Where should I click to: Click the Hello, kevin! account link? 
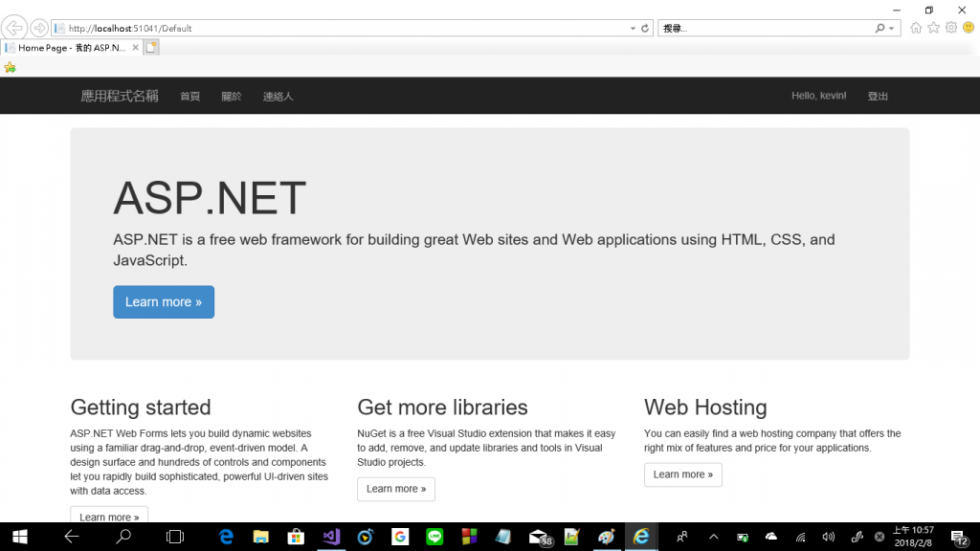tap(819, 96)
